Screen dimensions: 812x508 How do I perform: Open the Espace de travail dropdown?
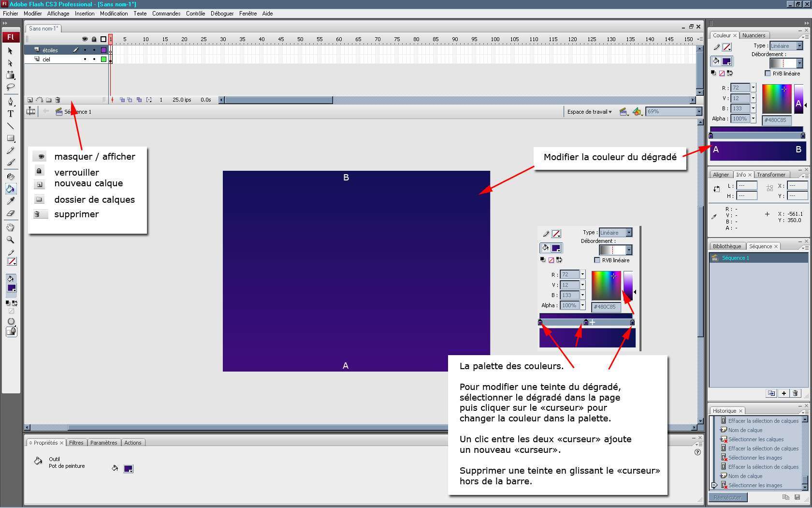click(x=589, y=112)
